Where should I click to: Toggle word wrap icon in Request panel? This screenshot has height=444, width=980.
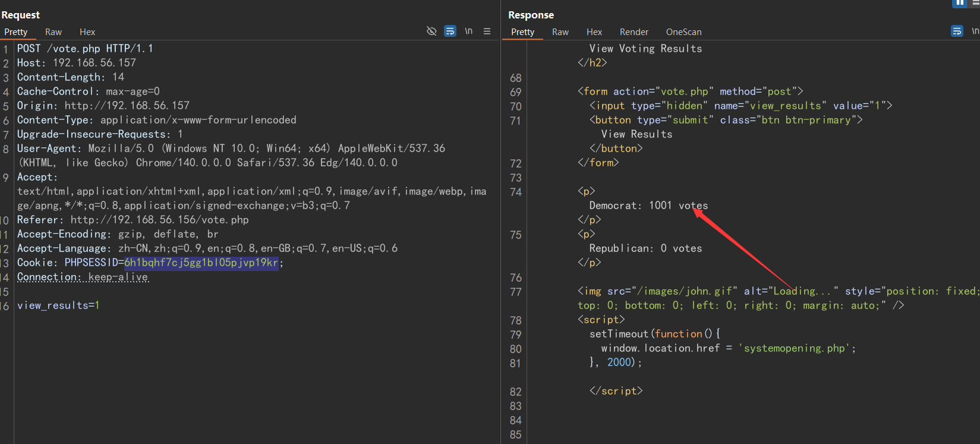tap(450, 31)
